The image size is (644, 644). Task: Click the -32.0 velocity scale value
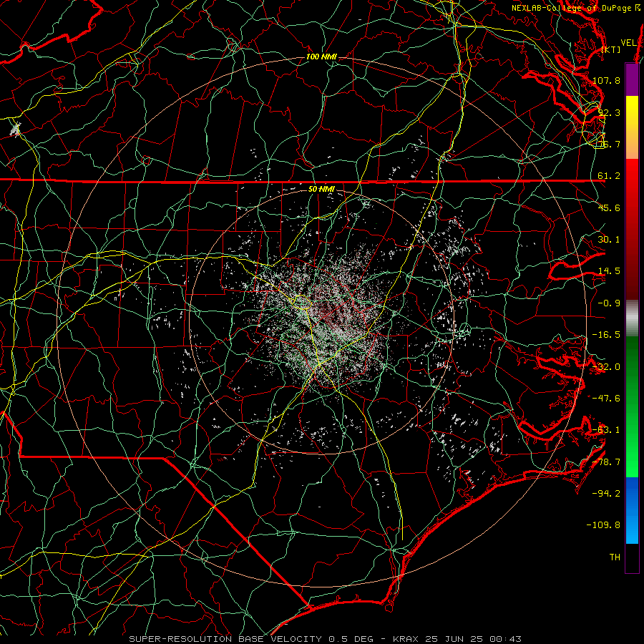coord(606,367)
